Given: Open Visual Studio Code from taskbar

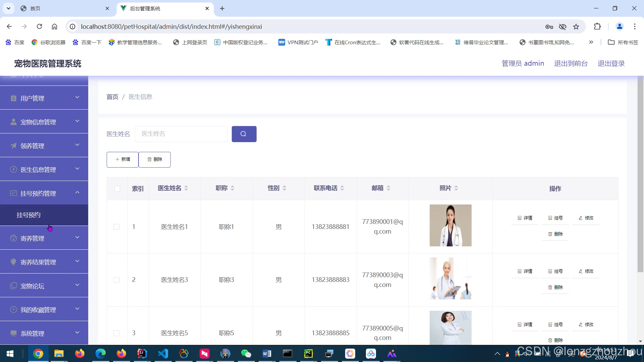Looking at the screenshot, I should [163, 354].
